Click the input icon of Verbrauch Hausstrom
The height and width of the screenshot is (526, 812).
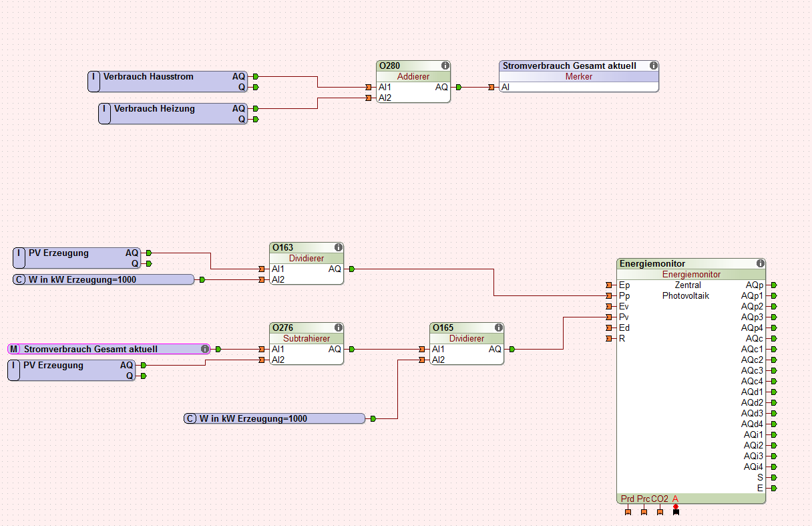click(x=94, y=82)
